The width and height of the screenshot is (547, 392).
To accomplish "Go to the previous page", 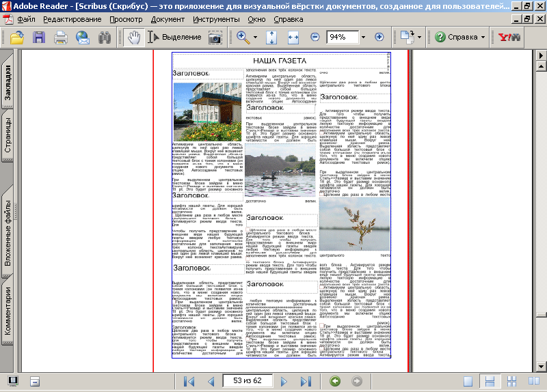I will tap(211, 381).
